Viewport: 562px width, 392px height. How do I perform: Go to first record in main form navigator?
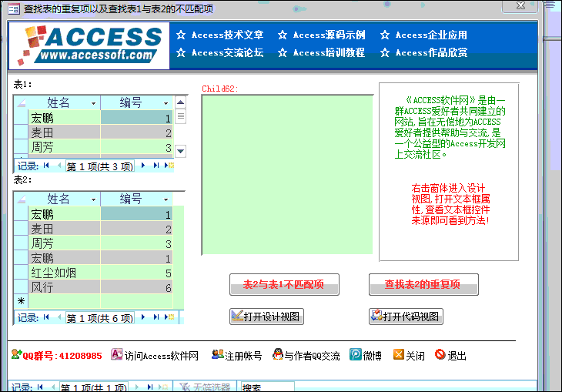(40, 387)
